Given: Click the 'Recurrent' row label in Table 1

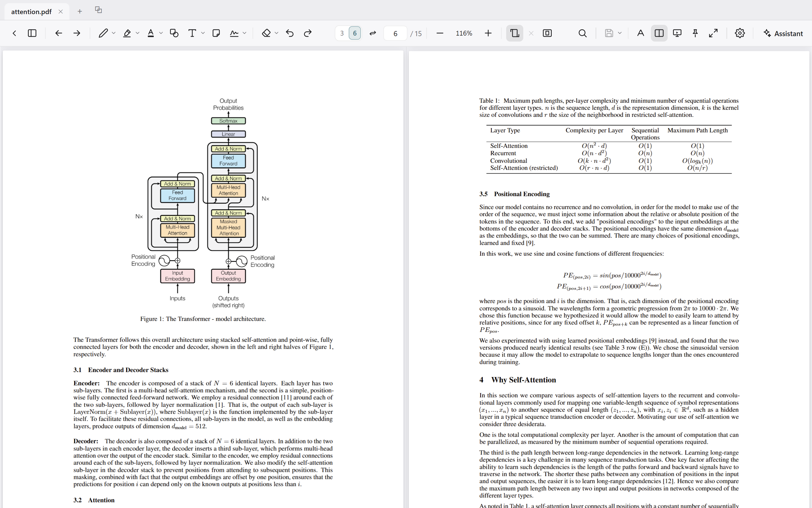Looking at the screenshot, I should (503, 153).
